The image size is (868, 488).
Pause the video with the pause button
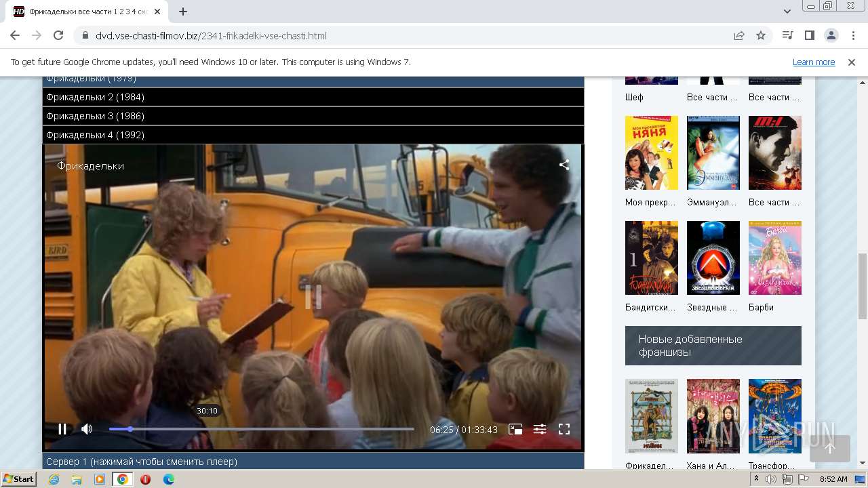point(62,429)
